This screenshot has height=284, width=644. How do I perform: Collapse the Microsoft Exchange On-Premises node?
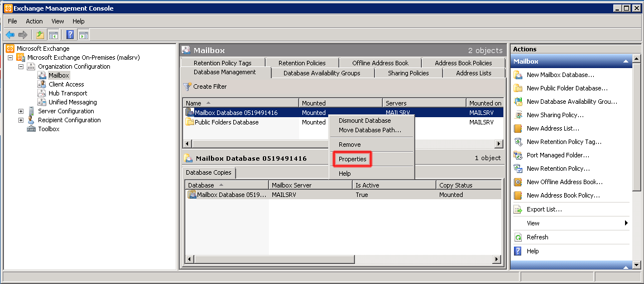pyautogui.click(x=10, y=57)
